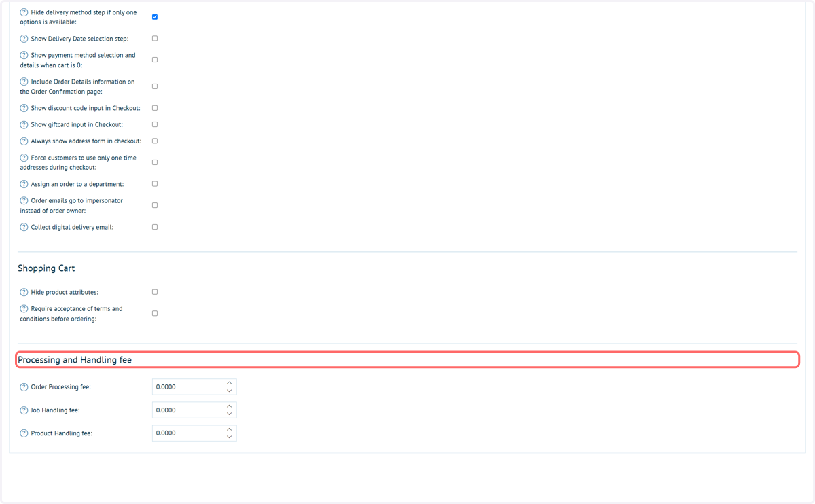Image resolution: width=815 pixels, height=504 pixels.
Task: Click the 'Hide product attributes:' label
Action: click(x=65, y=292)
